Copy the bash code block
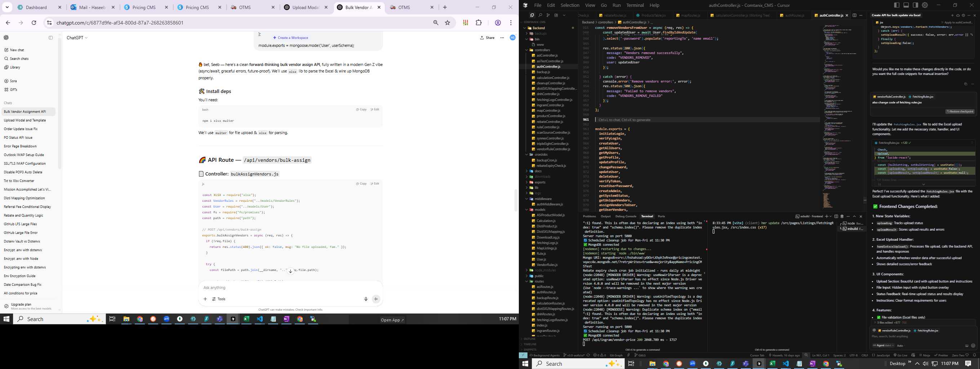 pyautogui.click(x=361, y=110)
